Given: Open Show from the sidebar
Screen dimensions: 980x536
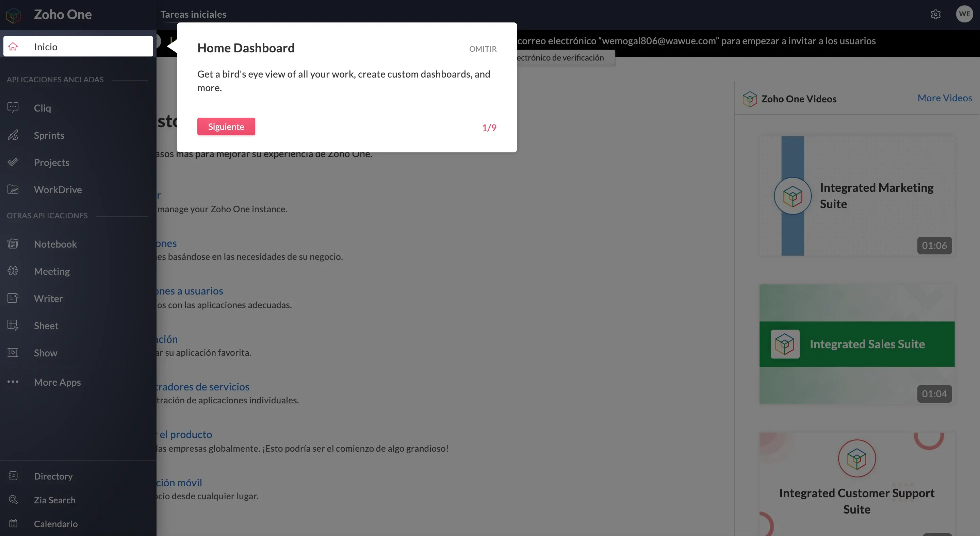Looking at the screenshot, I should coord(78,352).
